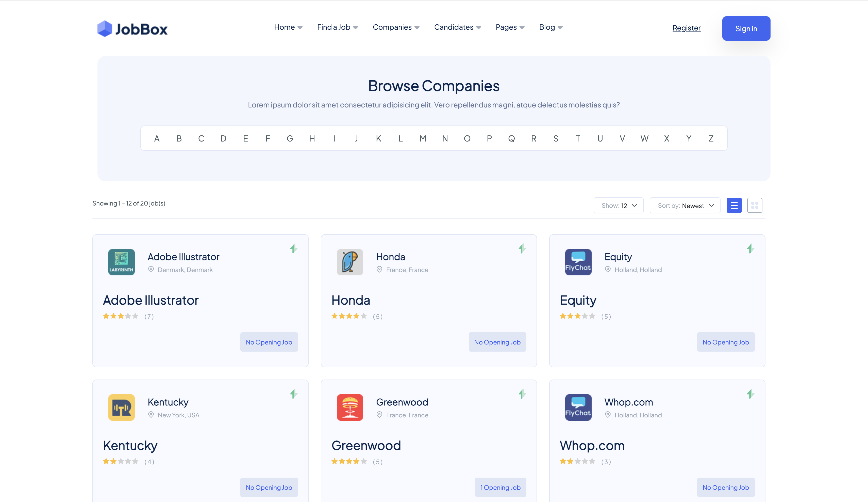Click the JobBox logo
This screenshot has width=868, height=502.
click(x=132, y=28)
